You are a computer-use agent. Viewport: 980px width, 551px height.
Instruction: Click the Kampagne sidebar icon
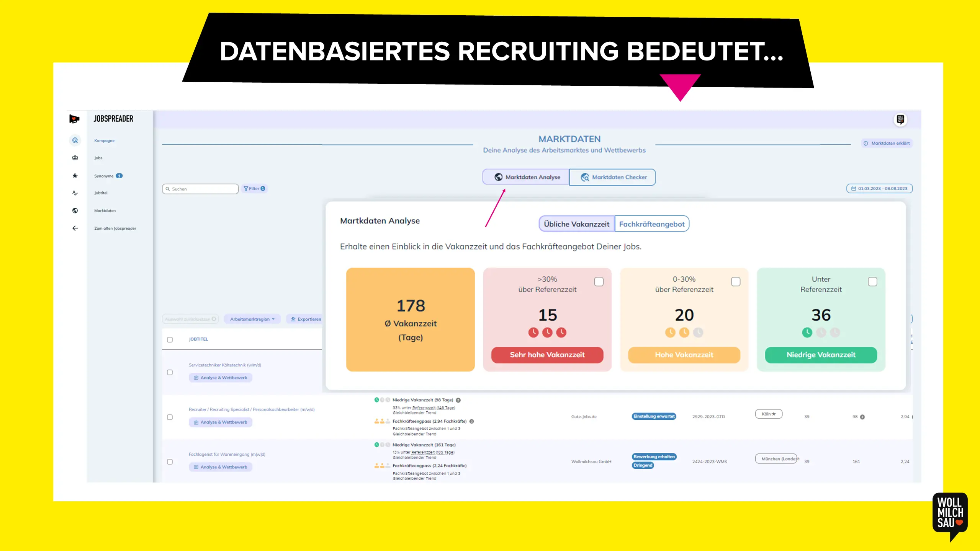coord(75,140)
